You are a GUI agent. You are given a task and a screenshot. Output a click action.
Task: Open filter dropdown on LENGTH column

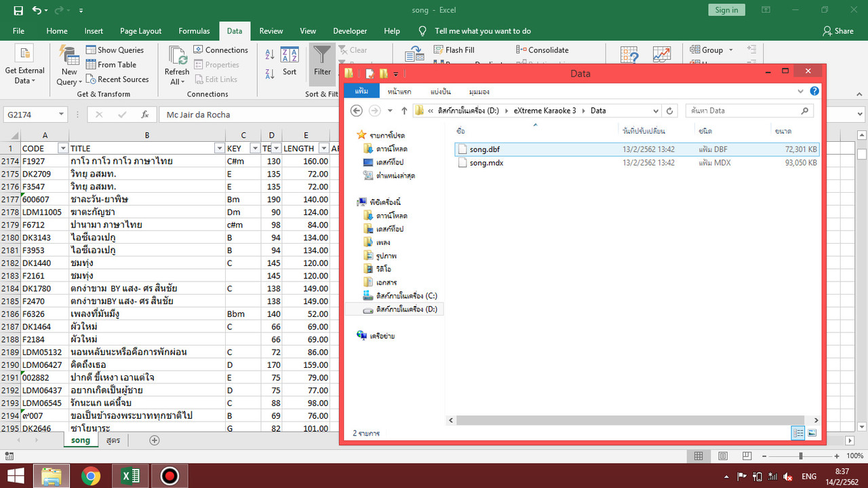323,148
